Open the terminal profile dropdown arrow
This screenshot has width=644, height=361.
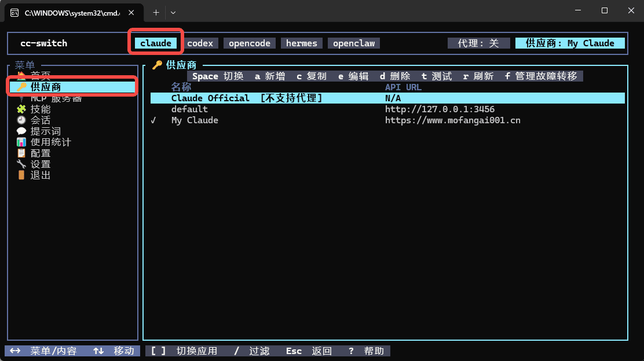(173, 13)
